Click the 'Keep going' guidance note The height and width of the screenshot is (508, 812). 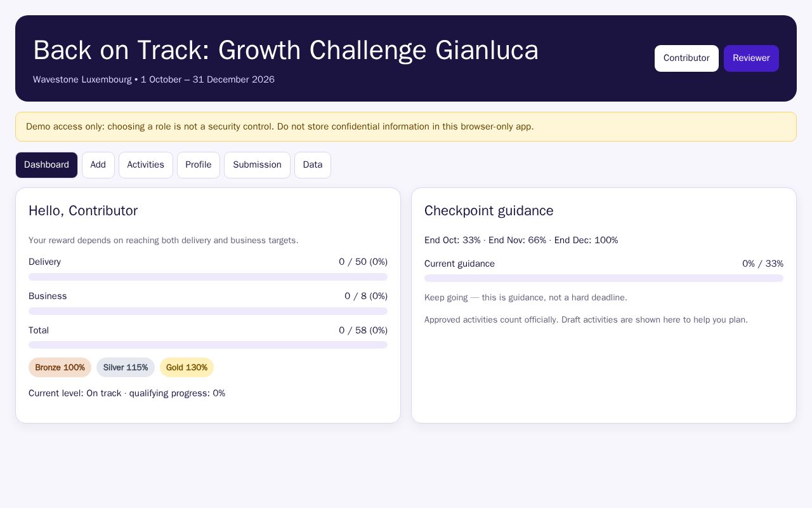[x=526, y=298]
